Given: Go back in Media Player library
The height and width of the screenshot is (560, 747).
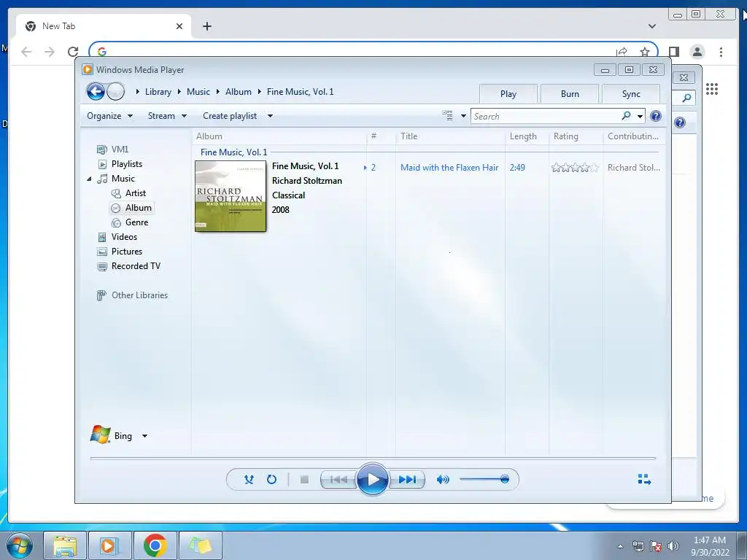Looking at the screenshot, I should coord(96,91).
